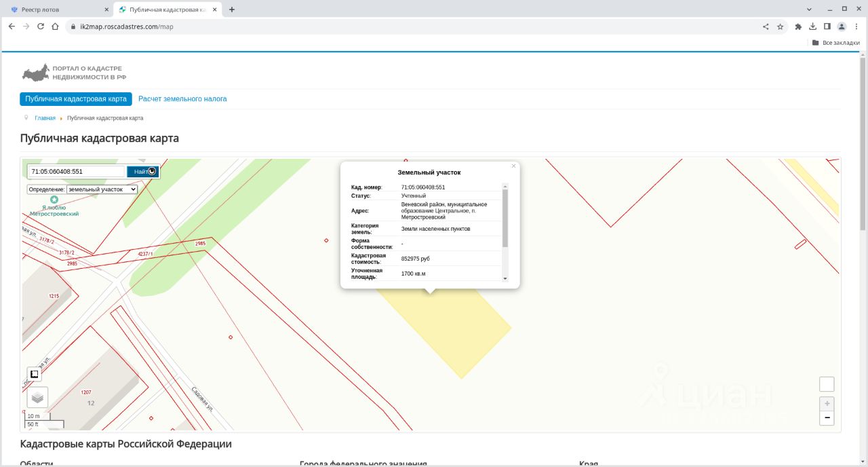
Task: Zoom out with the minus button
Action: pos(827,418)
